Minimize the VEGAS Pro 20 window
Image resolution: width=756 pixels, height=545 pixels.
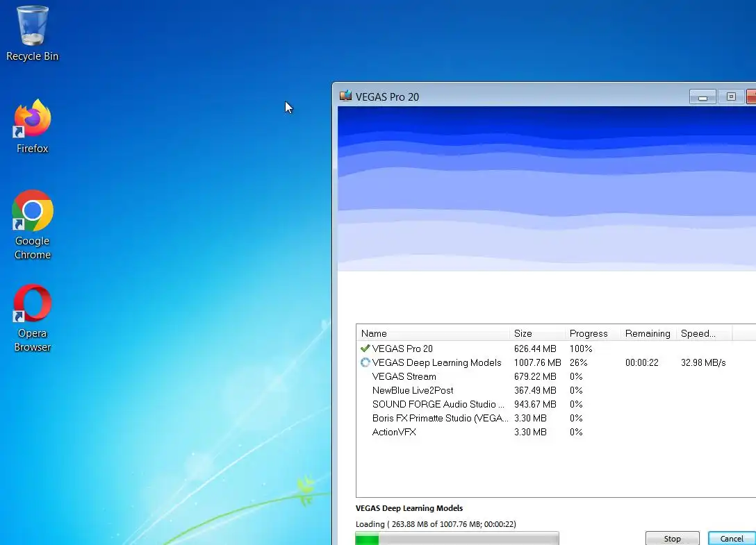(x=702, y=97)
